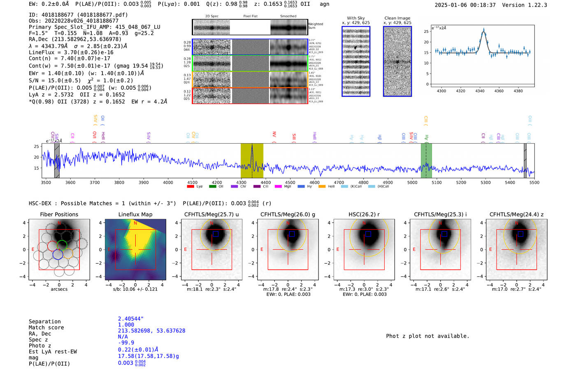This screenshot has height=392, width=576.
Task: Click the HeII orange legend swatch
Action: click(322, 187)
